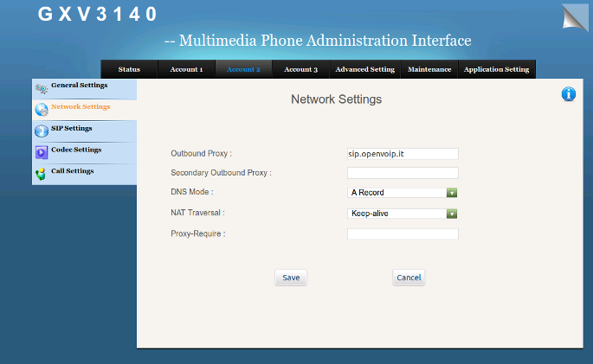Focus the Secondary Outbound Proxy field
Screen dimensions: 593x364
click(x=403, y=173)
